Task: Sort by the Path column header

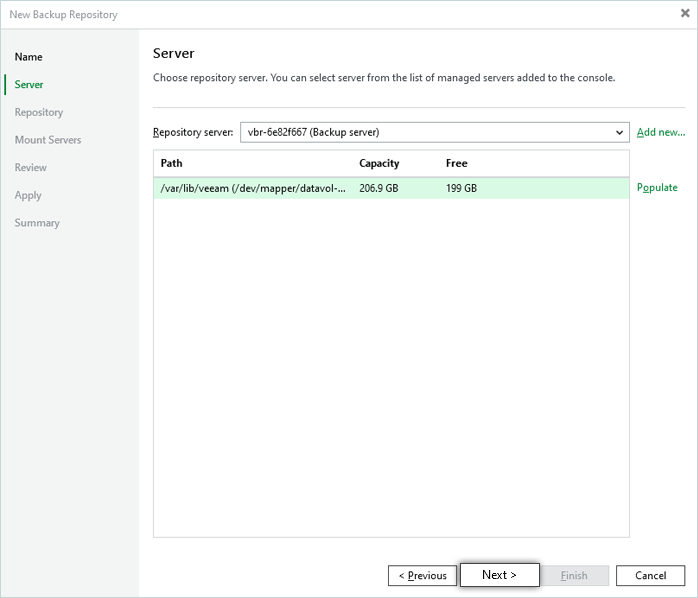Action: pyautogui.click(x=172, y=163)
